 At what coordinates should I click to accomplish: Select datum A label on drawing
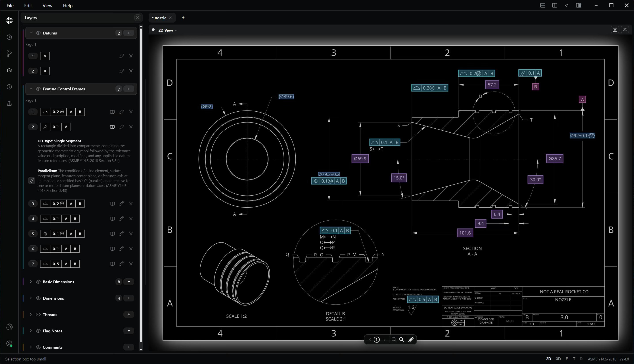pyautogui.click(x=582, y=99)
